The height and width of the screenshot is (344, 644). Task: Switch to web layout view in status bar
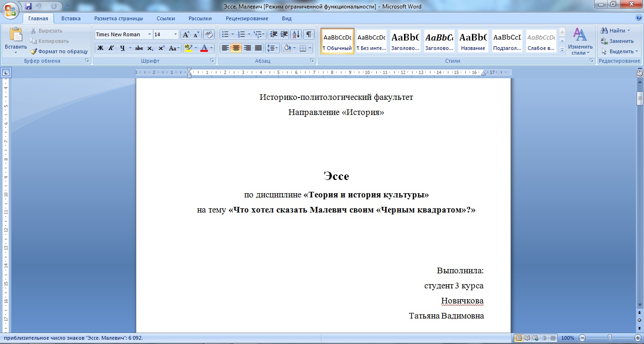[x=536, y=338]
